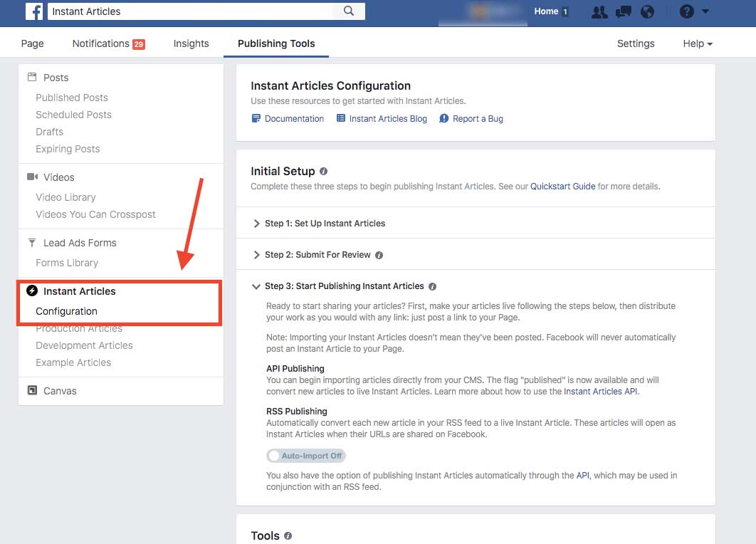Open the Insights tab
This screenshot has height=544, width=756.
click(x=191, y=43)
